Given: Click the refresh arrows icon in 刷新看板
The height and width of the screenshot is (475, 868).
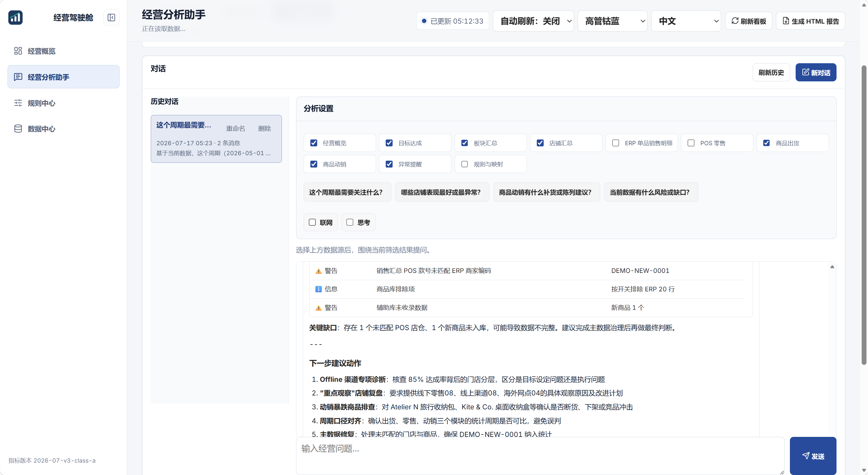Looking at the screenshot, I should [735, 21].
